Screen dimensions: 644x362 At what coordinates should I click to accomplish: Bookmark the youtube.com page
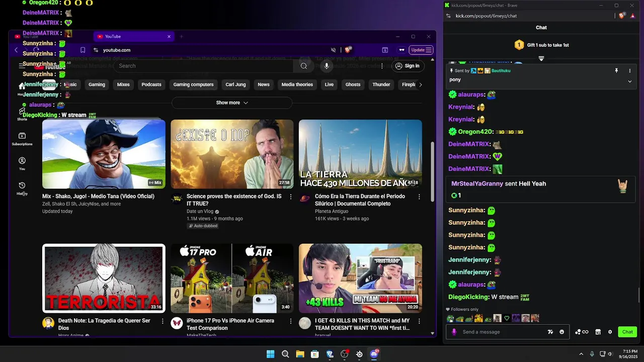coord(83,50)
